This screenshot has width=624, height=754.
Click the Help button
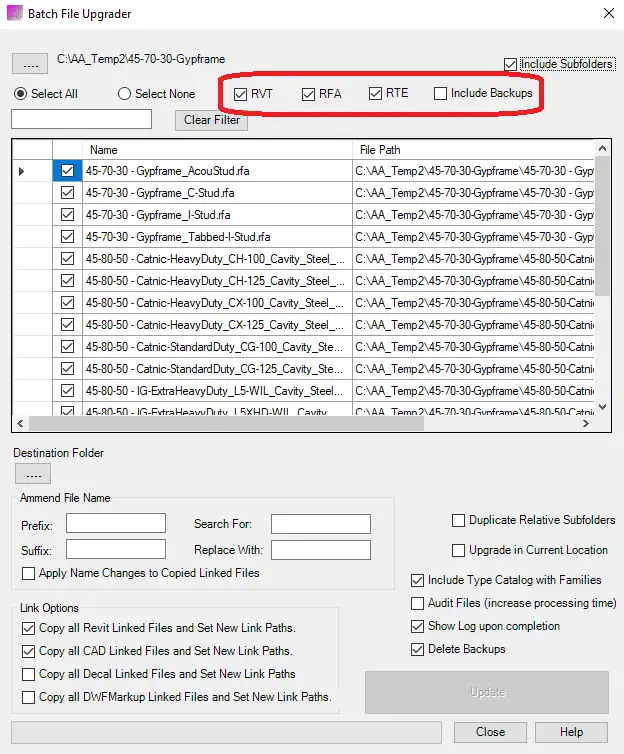[x=571, y=732]
